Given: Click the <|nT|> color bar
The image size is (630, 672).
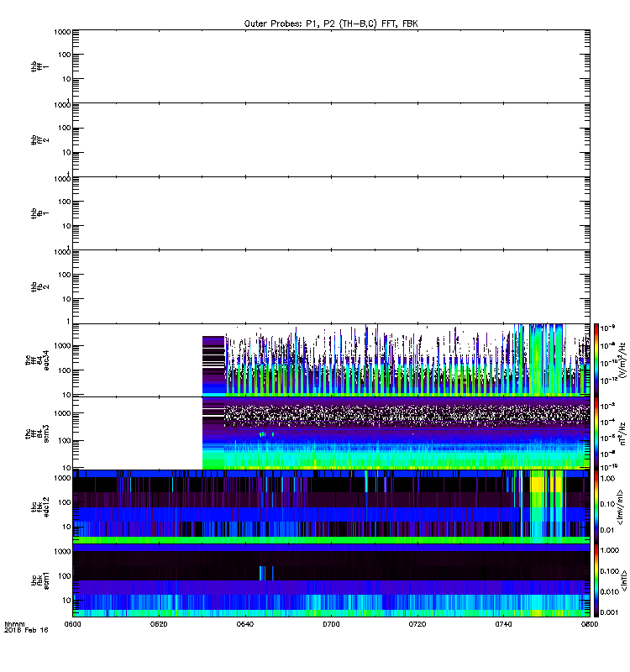Looking at the screenshot, I should pos(596,580).
